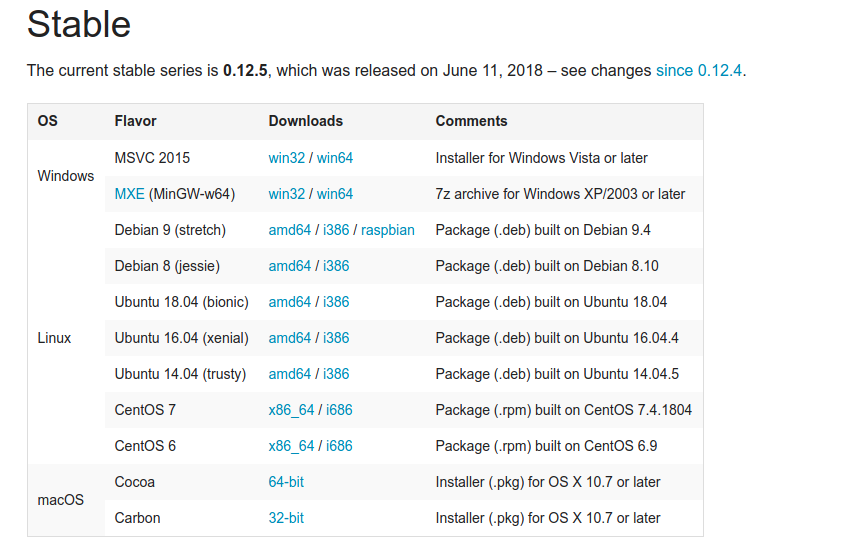Open the 'since 0.12.4' changes link
The height and width of the screenshot is (547, 867).
[699, 71]
